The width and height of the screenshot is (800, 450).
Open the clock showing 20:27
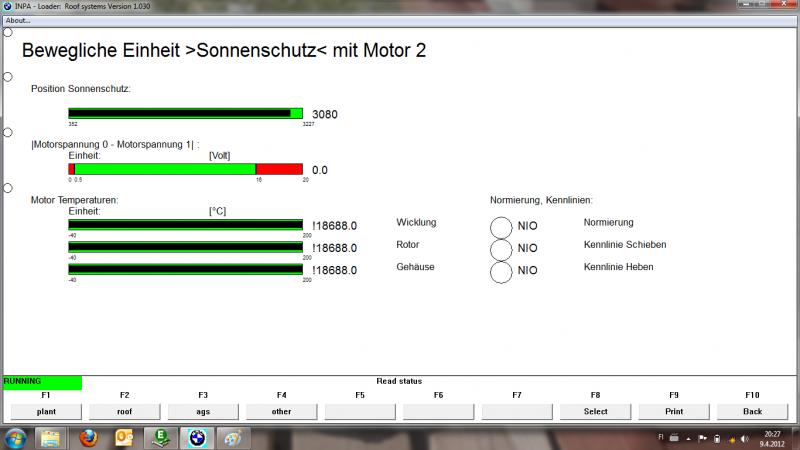772,439
